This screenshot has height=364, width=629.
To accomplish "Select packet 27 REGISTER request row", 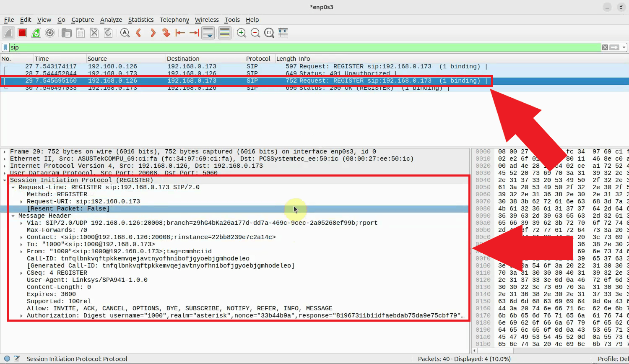I will [314, 66].
